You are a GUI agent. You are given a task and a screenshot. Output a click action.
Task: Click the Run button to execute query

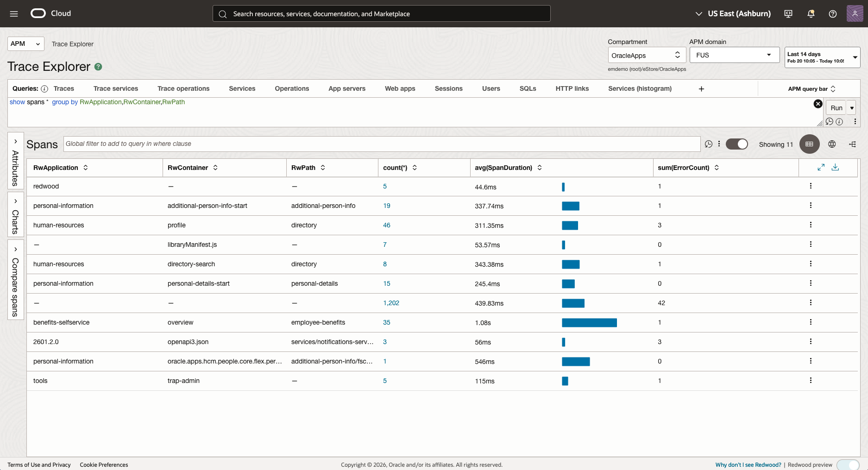pyautogui.click(x=836, y=107)
